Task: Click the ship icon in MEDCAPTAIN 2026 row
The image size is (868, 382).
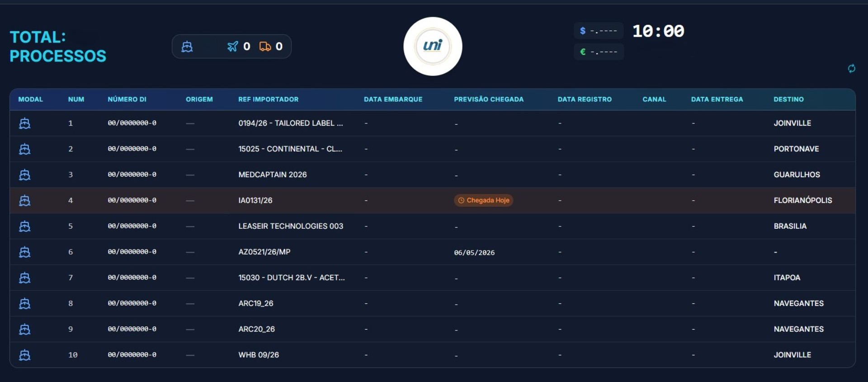Action: pos(25,174)
